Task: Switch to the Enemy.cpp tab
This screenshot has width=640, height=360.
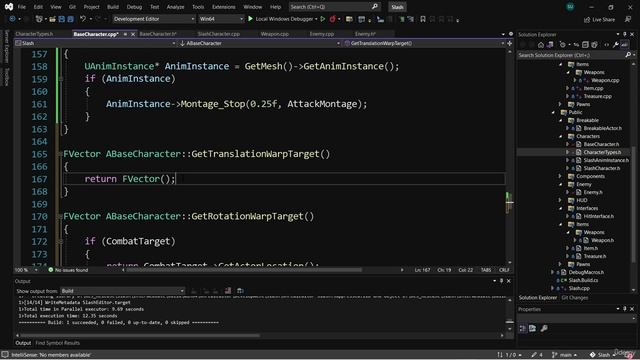Action: click(322, 34)
